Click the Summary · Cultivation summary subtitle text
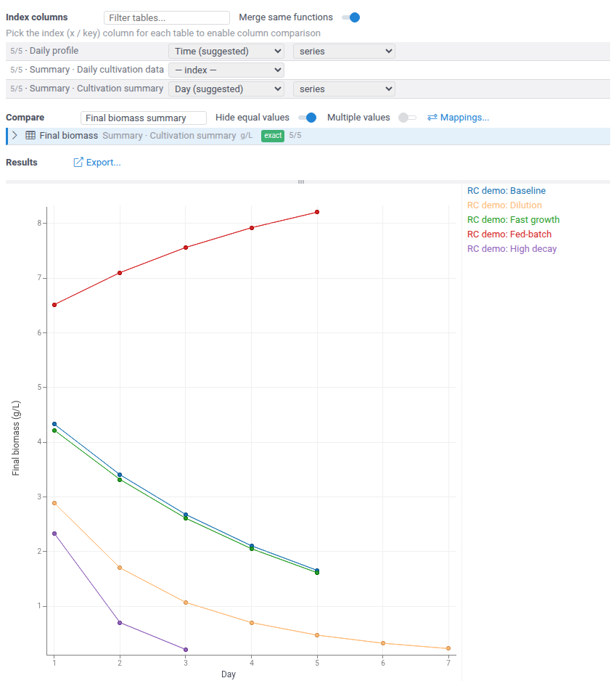Viewport: 616px width, 686px height. [169, 136]
